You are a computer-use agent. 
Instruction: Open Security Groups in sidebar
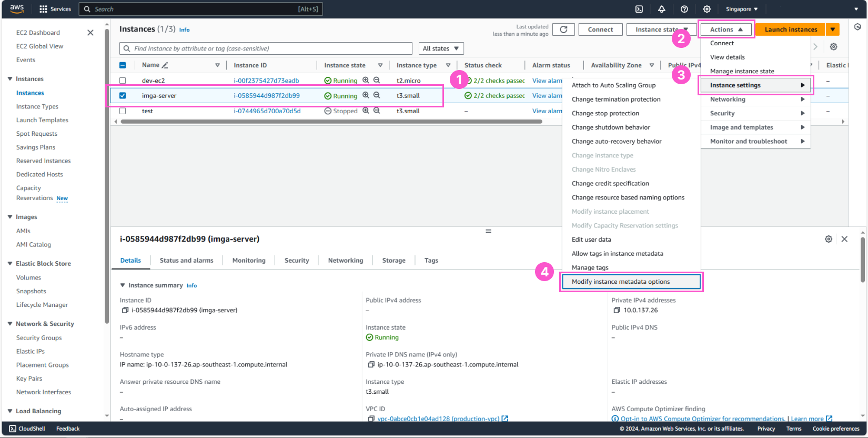[x=39, y=338]
